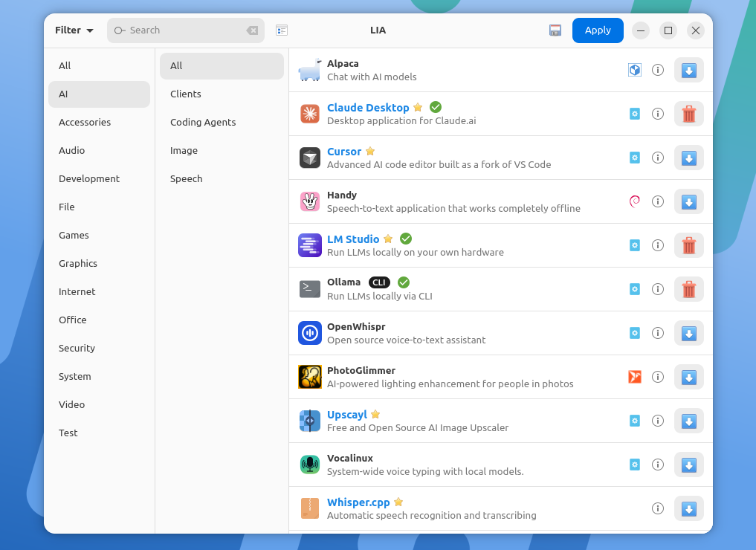Screen dimensions: 756x550
Task: Install OpenWhispr with the download button
Action: pos(689,333)
